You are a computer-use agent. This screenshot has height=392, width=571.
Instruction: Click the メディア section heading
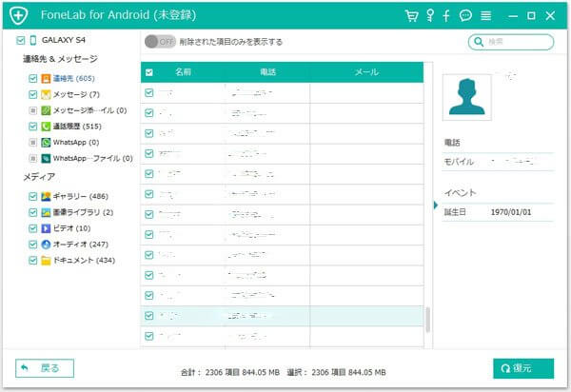coord(39,177)
